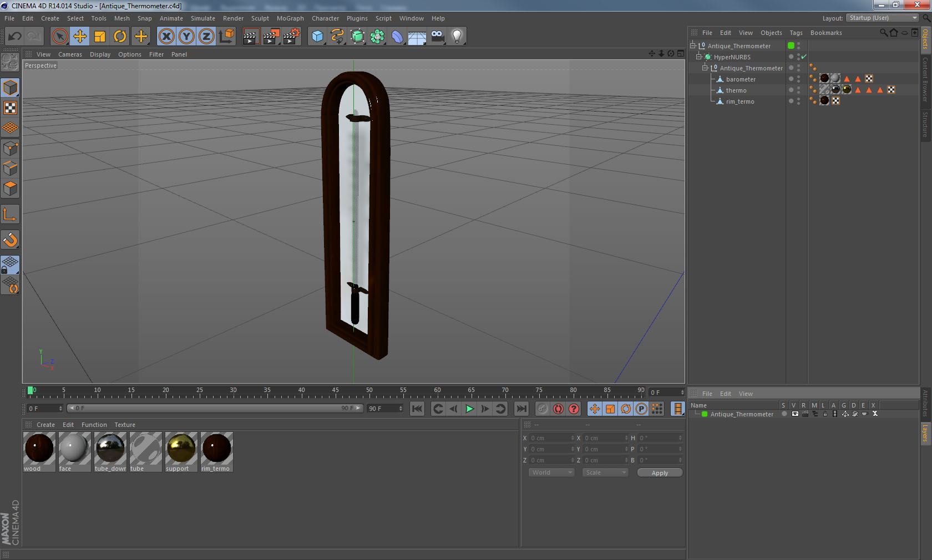This screenshot has height=560, width=932.
Task: Play the animation forward
Action: [469, 409]
